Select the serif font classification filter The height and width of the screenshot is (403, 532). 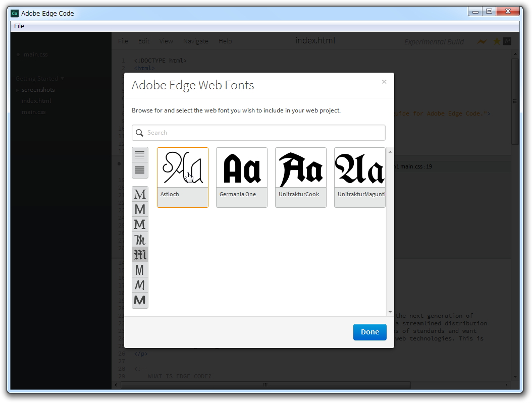point(140,194)
